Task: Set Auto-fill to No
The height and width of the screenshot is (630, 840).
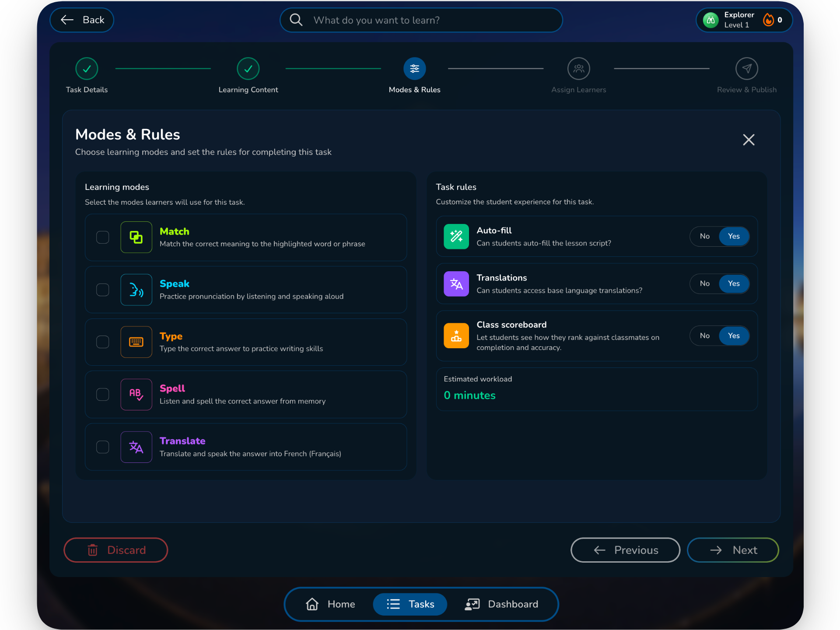Action: pos(705,236)
